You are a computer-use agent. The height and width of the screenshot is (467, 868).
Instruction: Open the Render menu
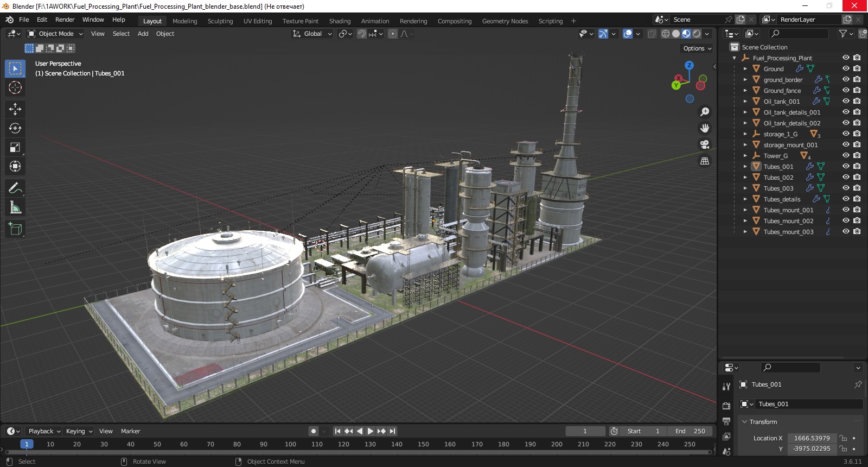pos(65,20)
